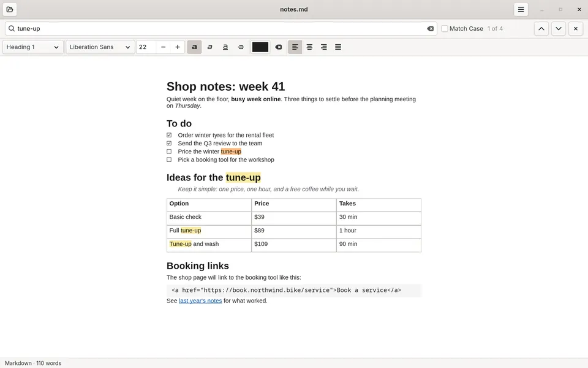
Task: Click the 'Tune-up and wash' table cell
Action: [209, 245]
